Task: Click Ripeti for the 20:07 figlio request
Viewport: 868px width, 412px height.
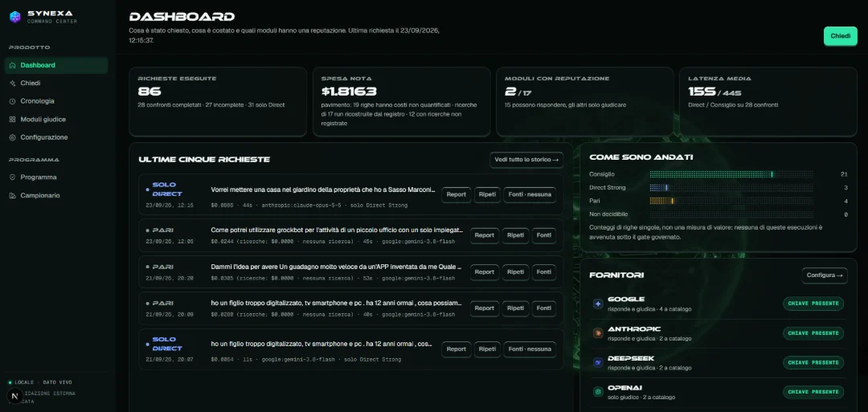Action: click(487, 349)
